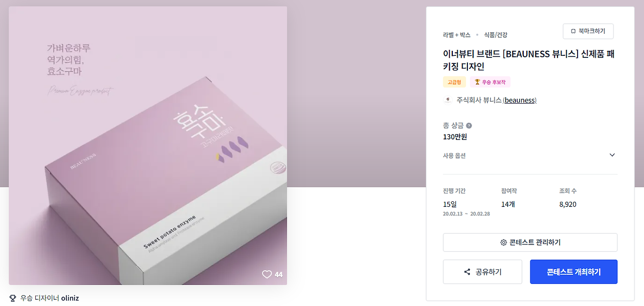The height and width of the screenshot is (306, 644).
Task: Click the help icon next to 총 상금
Action: (469, 126)
